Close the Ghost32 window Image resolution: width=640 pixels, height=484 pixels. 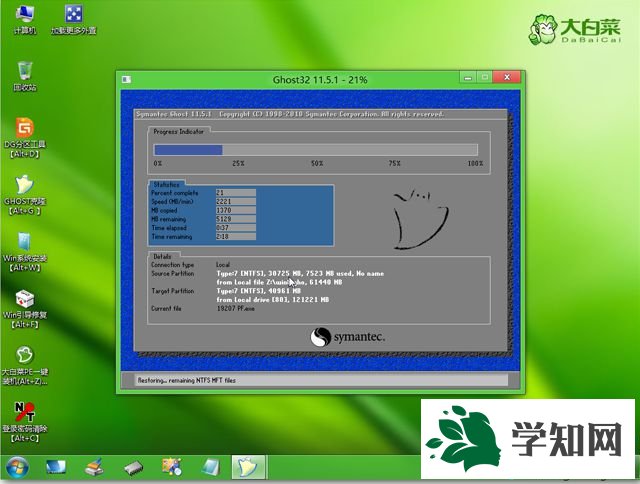(x=507, y=77)
